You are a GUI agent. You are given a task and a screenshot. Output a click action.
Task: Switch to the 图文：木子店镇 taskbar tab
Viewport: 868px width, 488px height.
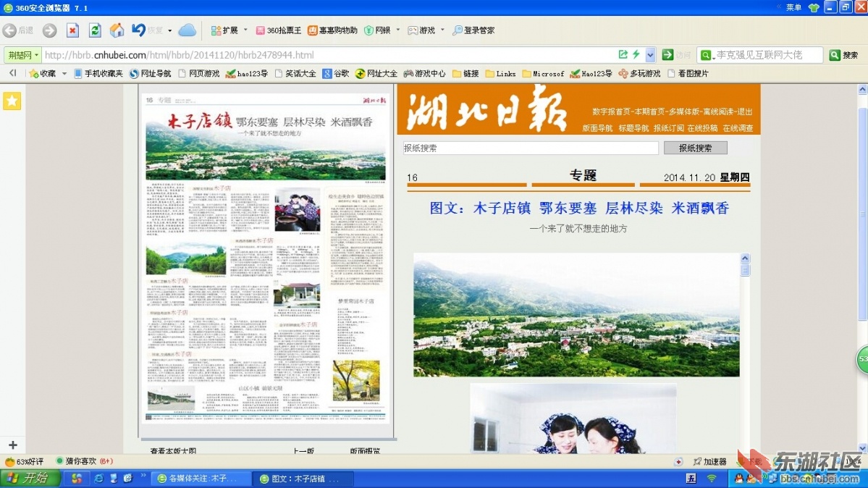[303, 479]
